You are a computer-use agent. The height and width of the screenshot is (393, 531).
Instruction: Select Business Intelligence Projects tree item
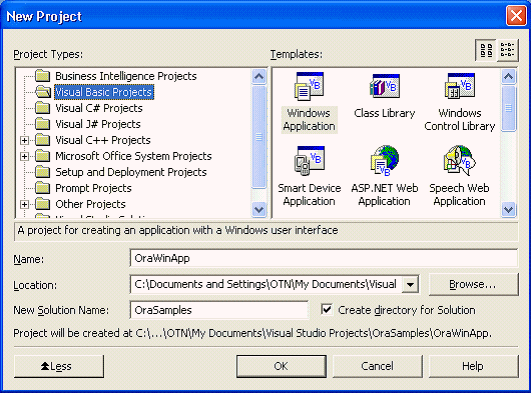pos(126,76)
